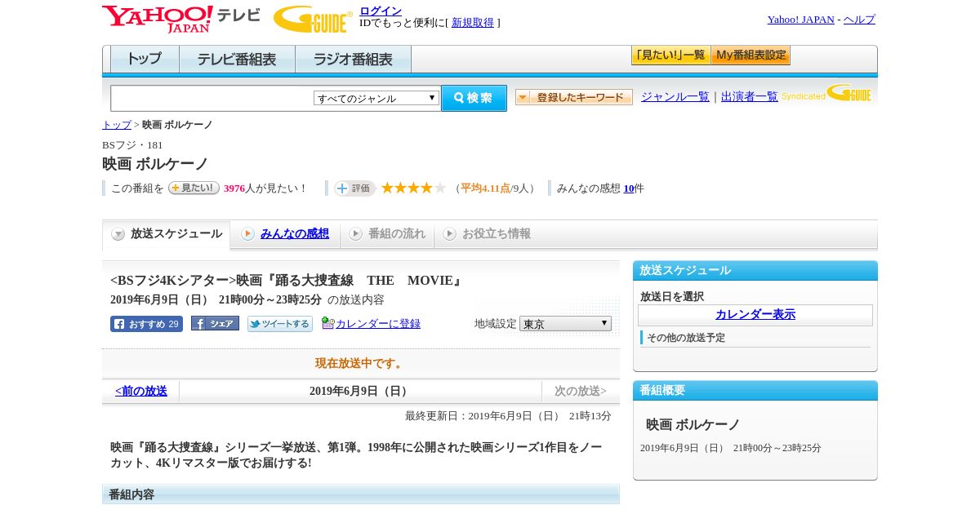Click the 評価 rating plus button
The width and height of the screenshot is (980, 514).
[x=354, y=188]
